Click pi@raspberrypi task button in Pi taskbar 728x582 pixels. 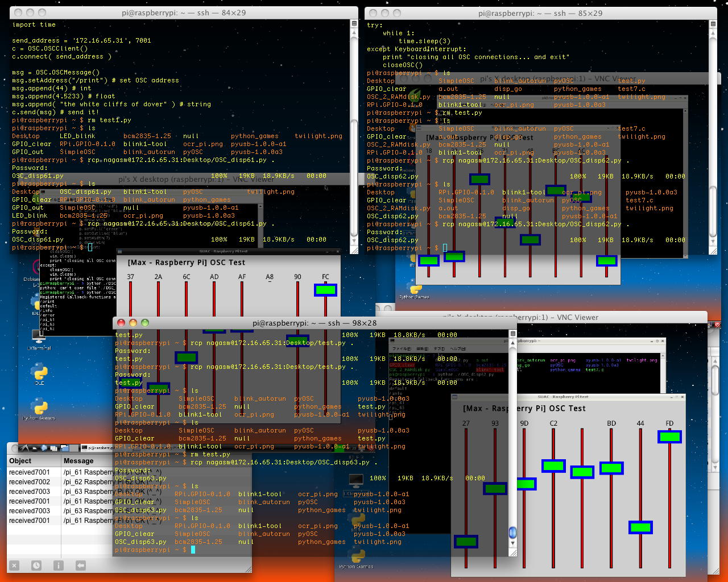pos(98,448)
